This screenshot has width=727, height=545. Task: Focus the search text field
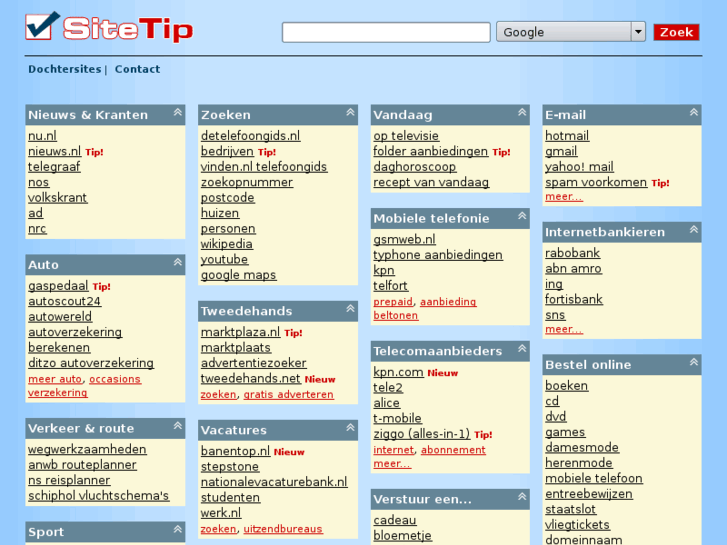tap(386, 32)
